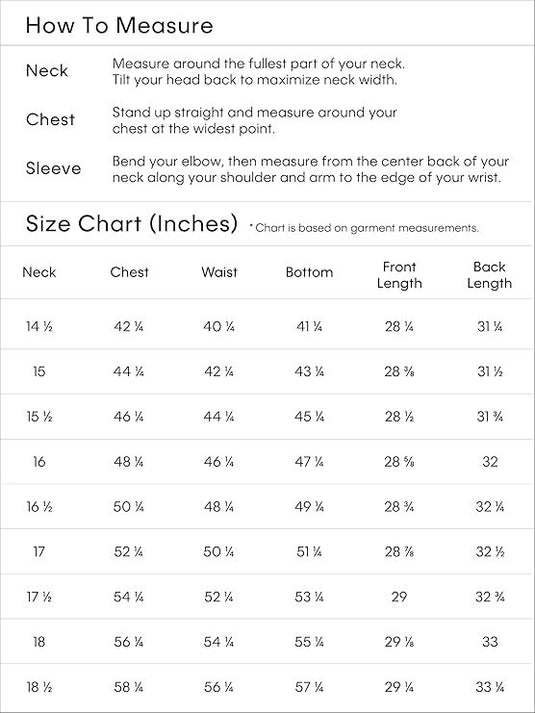Click the How To Measure heading
Viewport: 535px width, 713px height.
[119, 25]
